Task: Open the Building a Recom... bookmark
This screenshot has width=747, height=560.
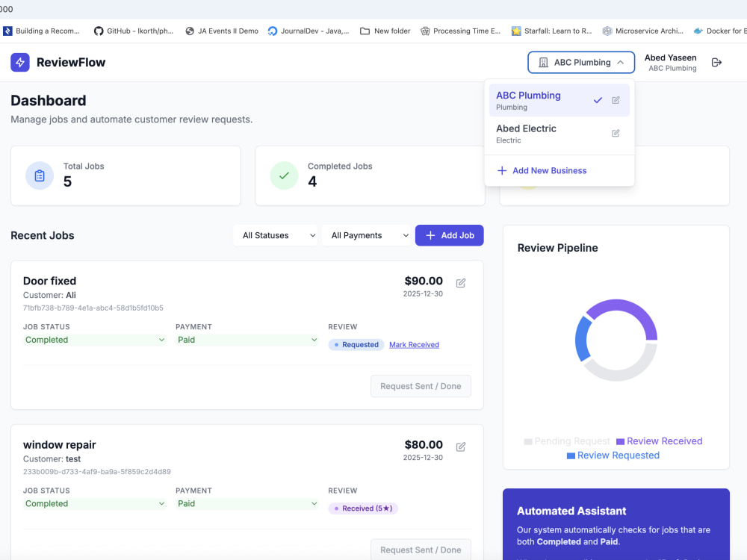Action: click(41, 31)
